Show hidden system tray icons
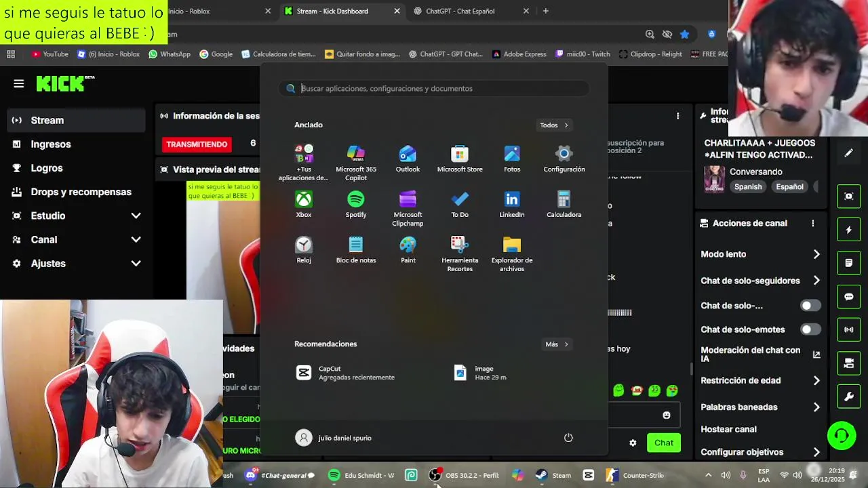Viewport: 868px width, 488px height. point(708,475)
